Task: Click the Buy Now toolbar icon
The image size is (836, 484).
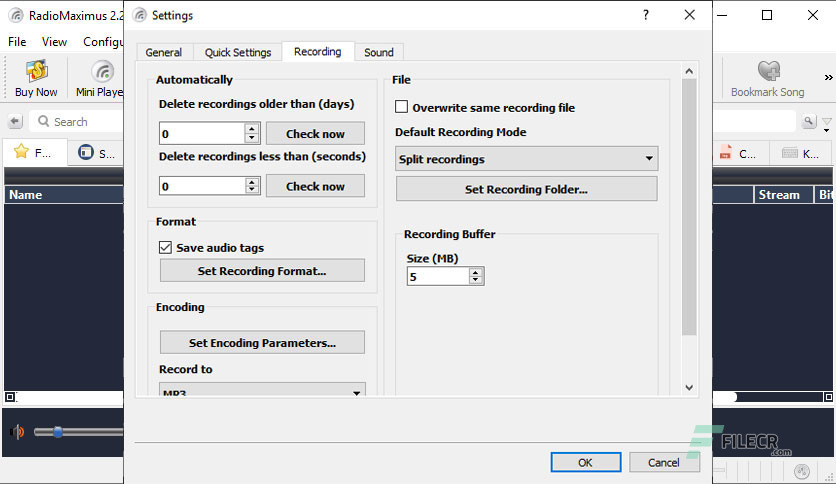Action: point(36,78)
